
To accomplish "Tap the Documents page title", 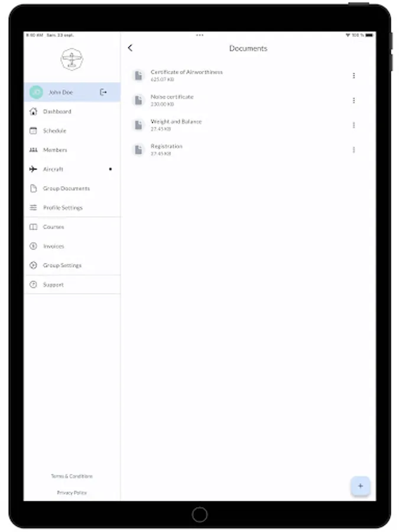I will [248, 48].
